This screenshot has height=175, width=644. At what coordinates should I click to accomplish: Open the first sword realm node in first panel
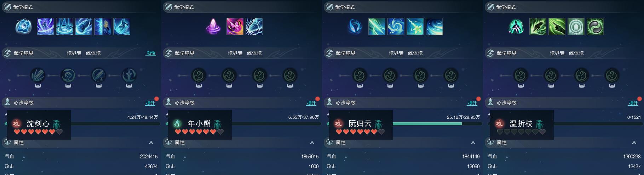point(38,75)
